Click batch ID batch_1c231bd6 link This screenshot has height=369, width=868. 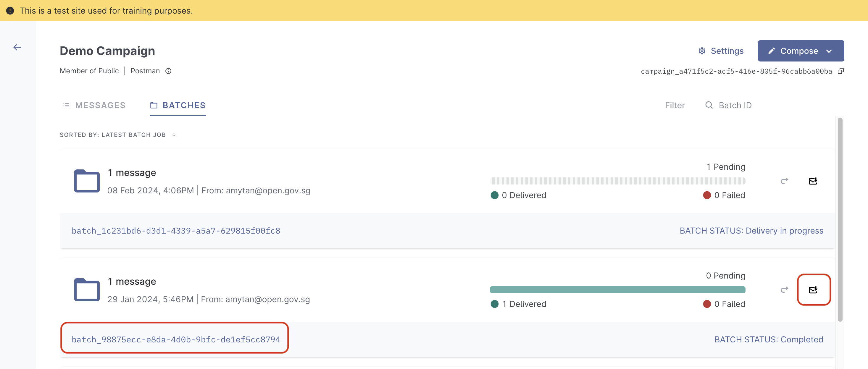point(175,231)
